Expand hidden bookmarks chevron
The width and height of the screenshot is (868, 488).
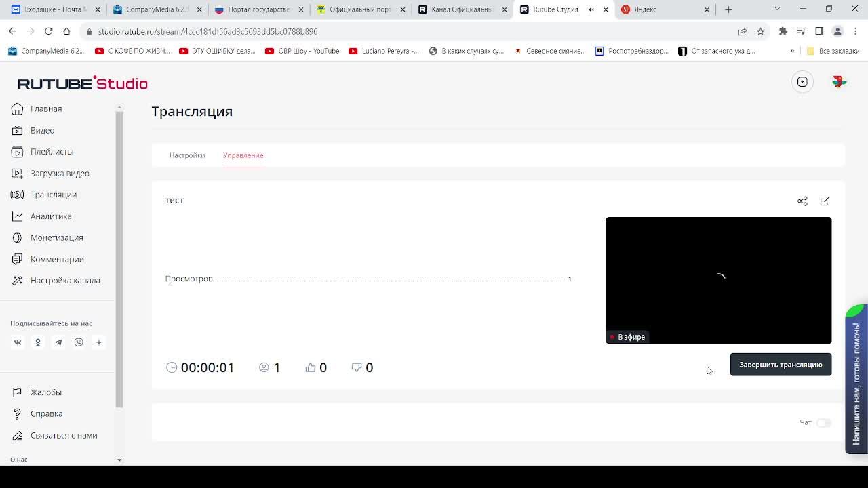click(x=791, y=51)
